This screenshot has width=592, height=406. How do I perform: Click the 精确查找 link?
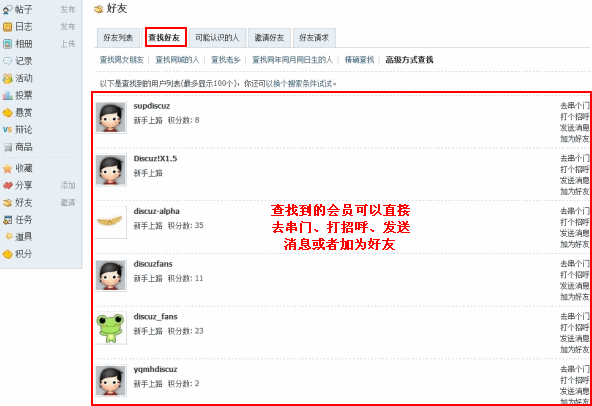359,60
